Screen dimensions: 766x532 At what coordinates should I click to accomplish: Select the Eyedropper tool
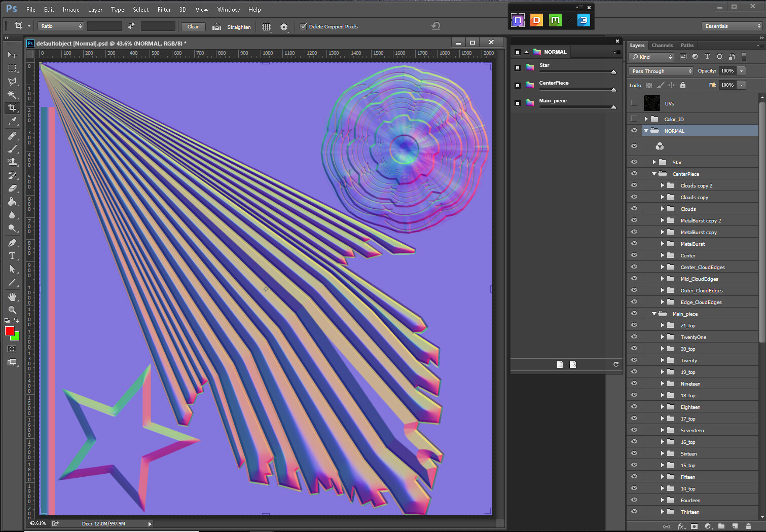12,121
